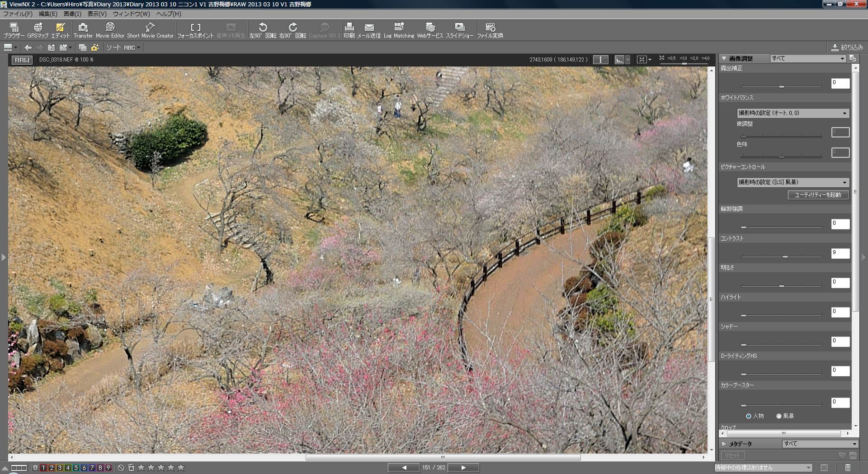
Task: Show the focus point (フォーカスポイント)
Action: (x=195, y=30)
